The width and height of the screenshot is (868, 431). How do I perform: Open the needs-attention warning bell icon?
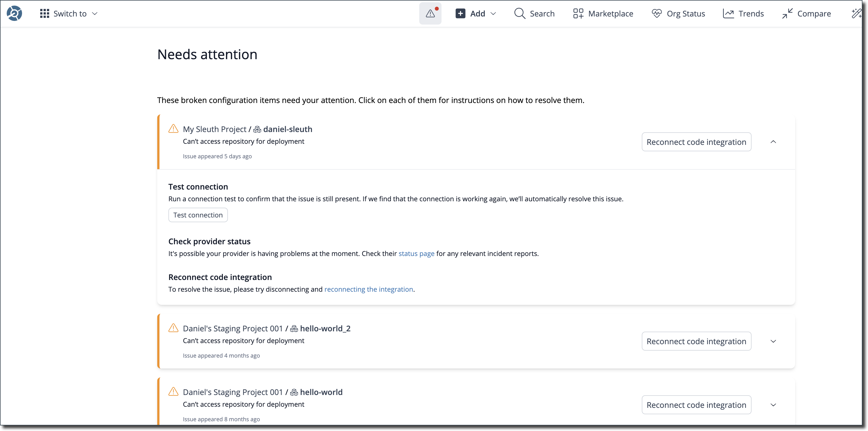point(430,13)
